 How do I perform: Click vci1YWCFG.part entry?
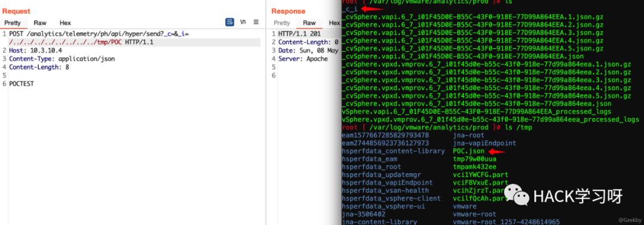[x=481, y=174]
